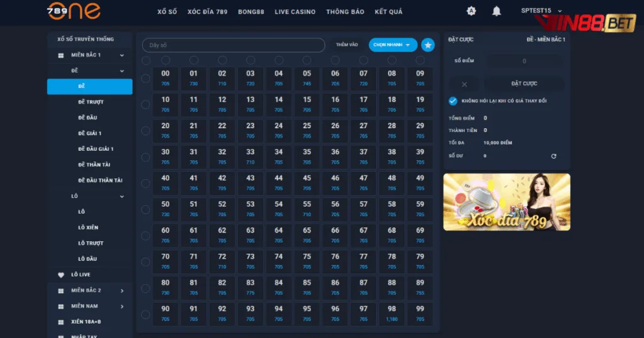Click the Dãy số input field
Screen dimensions: 644x338
click(x=233, y=45)
